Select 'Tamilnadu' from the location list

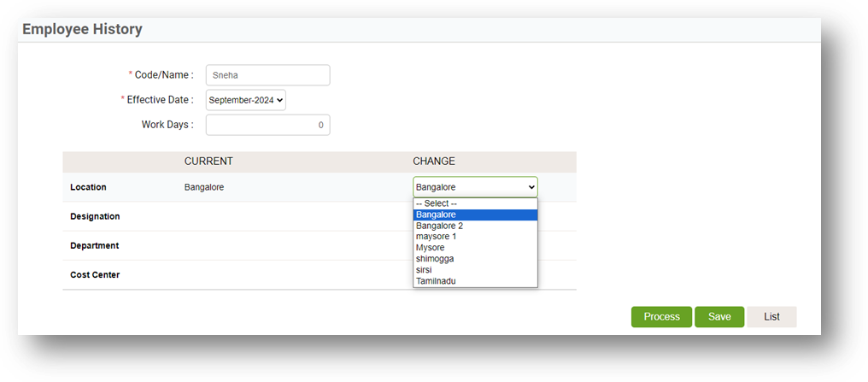pyautogui.click(x=475, y=281)
